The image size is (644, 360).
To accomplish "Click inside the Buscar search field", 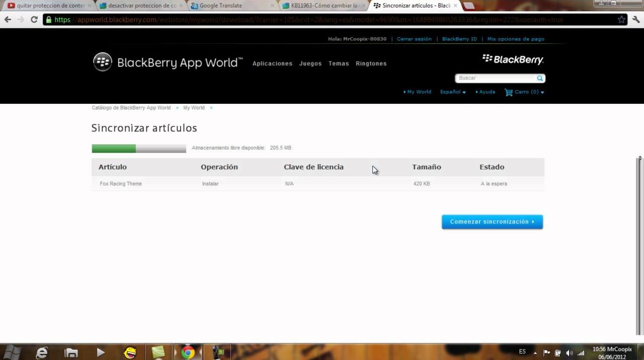I will point(496,79).
